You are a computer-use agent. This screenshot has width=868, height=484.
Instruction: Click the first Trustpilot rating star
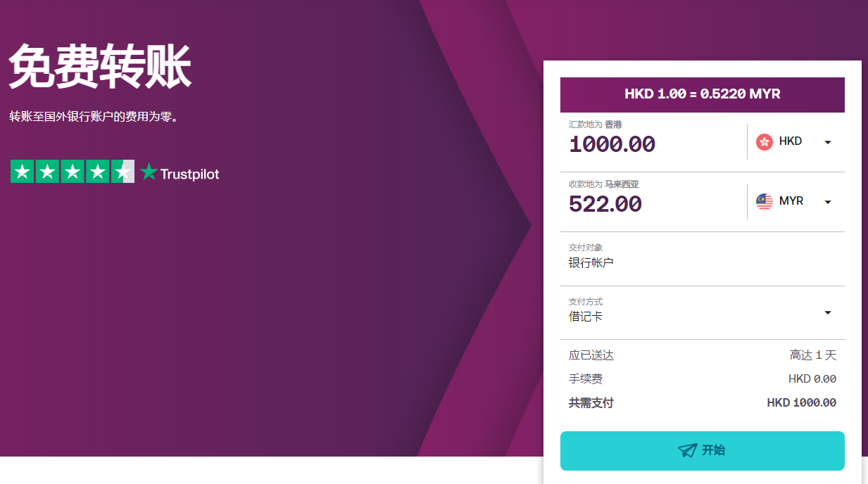point(23,172)
